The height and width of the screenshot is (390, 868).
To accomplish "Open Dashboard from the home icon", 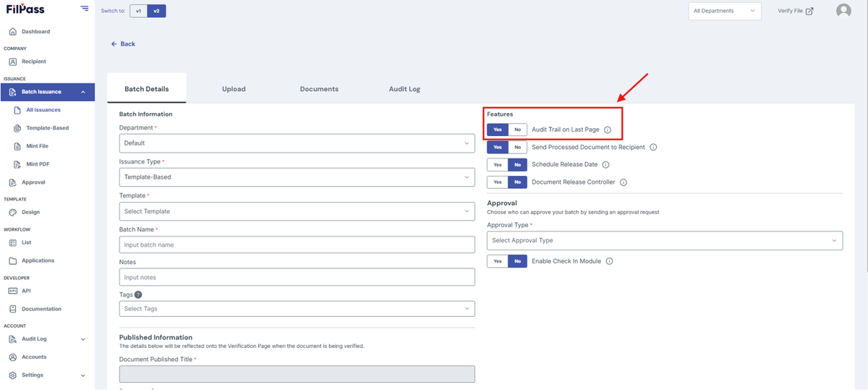I will (x=13, y=32).
